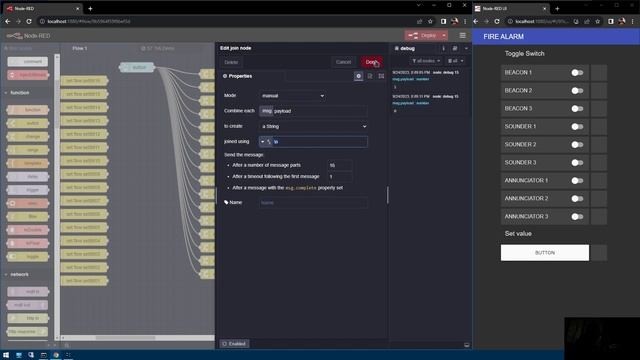Screen dimensions: 640x360
Task: Click the timeout following first message input
Action: 340,177
